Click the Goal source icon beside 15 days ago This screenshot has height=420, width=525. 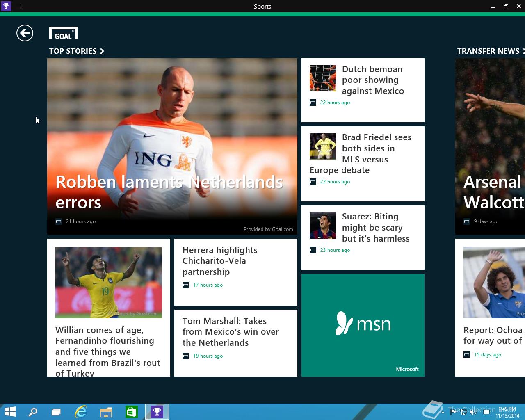(x=467, y=355)
